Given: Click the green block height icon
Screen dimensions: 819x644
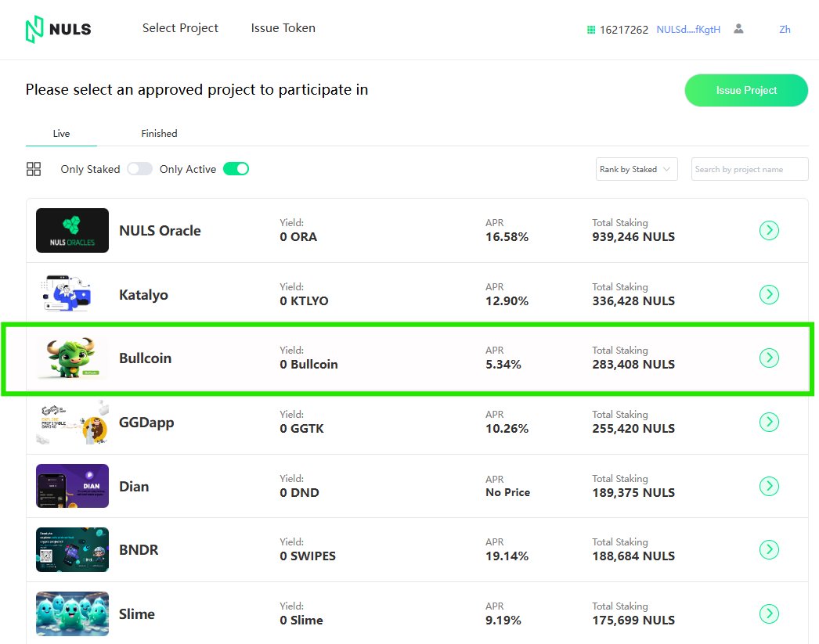Looking at the screenshot, I should (590, 30).
